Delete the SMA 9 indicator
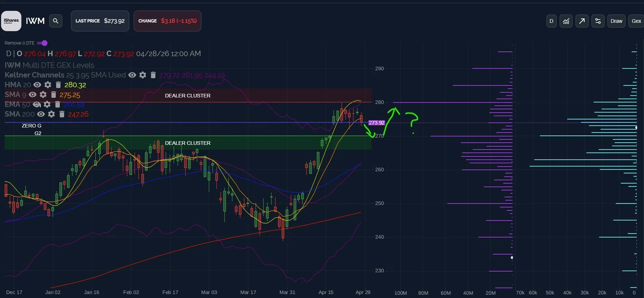The height and width of the screenshot is (298, 644). [x=54, y=95]
